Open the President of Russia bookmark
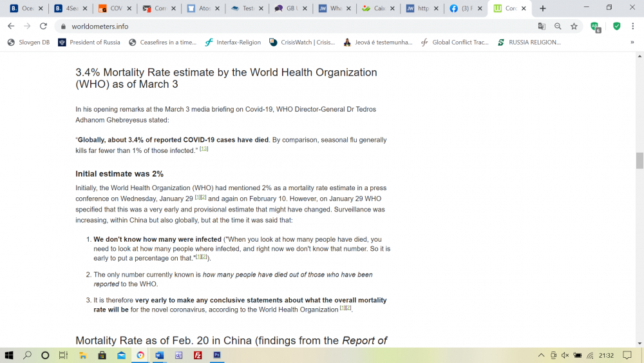The height and width of the screenshot is (363, 644). tap(89, 43)
